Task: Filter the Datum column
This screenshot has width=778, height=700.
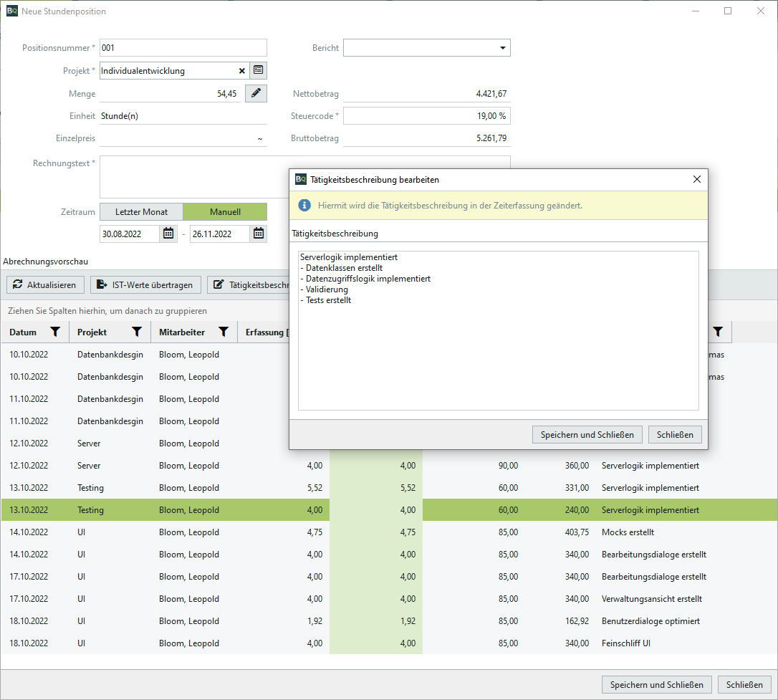Action: tap(55, 332)
